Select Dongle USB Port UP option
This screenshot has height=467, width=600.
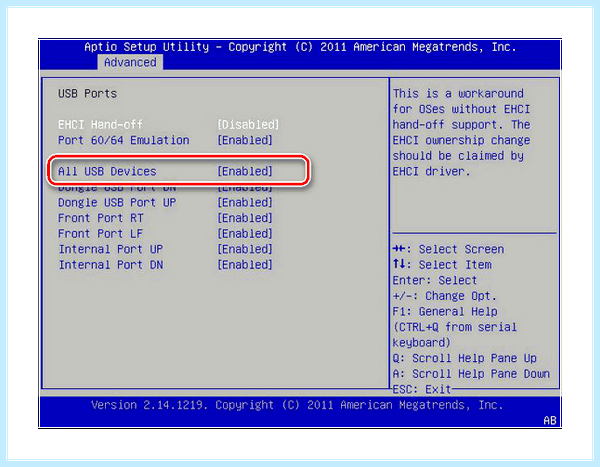117,202
